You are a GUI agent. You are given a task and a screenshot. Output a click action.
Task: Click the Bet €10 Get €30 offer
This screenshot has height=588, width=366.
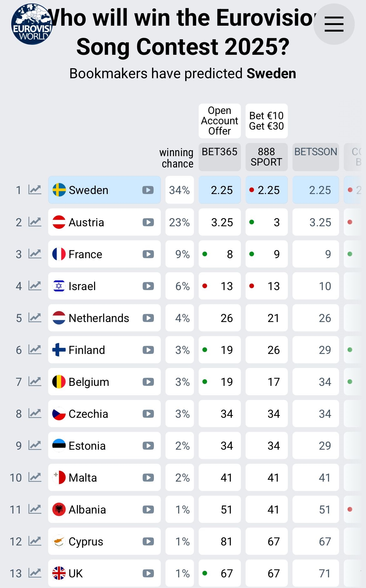coord(267,121)
